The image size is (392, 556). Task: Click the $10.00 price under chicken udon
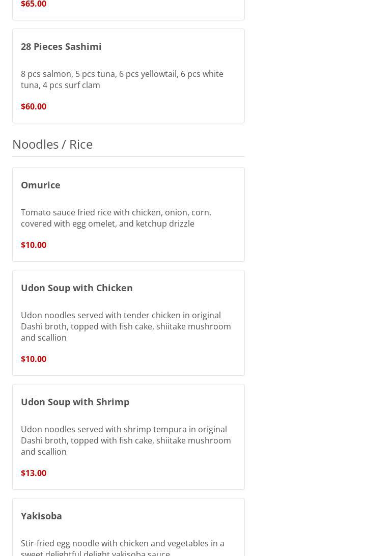pos(34,359)
